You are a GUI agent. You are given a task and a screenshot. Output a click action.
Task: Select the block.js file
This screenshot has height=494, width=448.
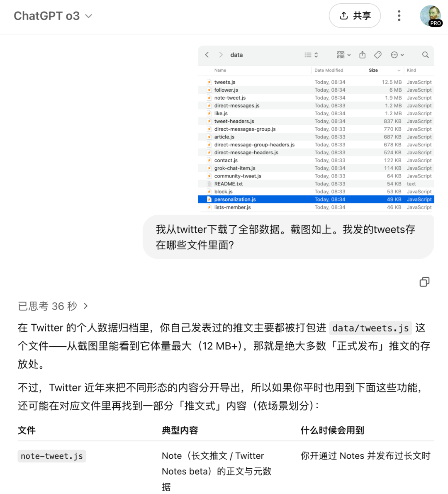316,192
